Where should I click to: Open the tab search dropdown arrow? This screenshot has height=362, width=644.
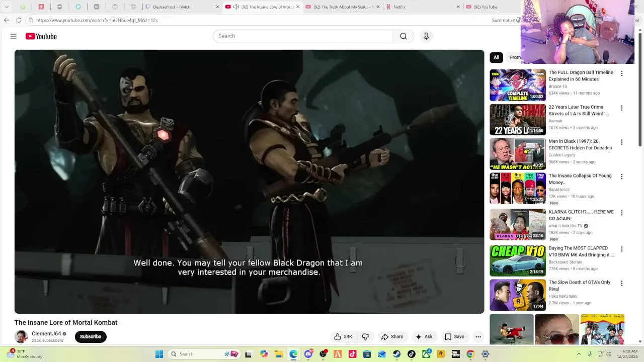(x=7, y=7)
